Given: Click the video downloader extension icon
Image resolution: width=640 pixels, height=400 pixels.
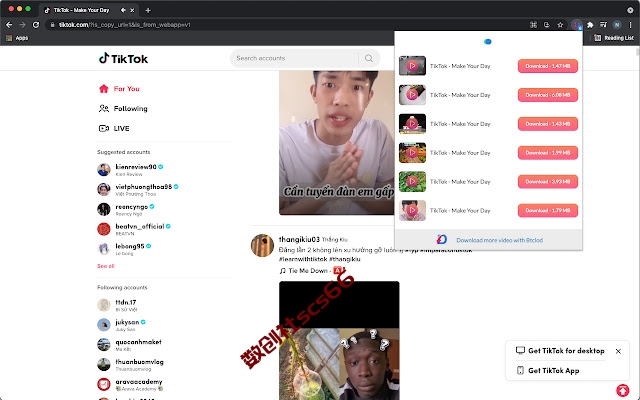Looking at the screenshot, I should [x=576, y=25].
